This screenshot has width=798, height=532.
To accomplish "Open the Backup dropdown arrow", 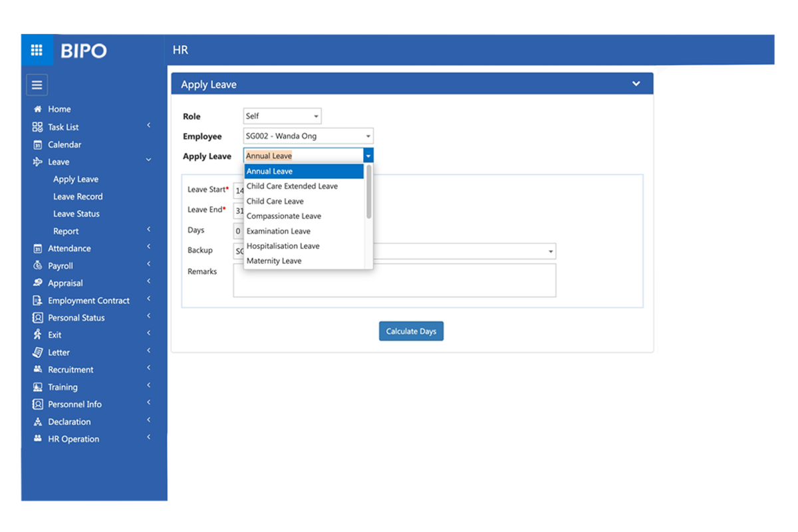I will (551, 251).
